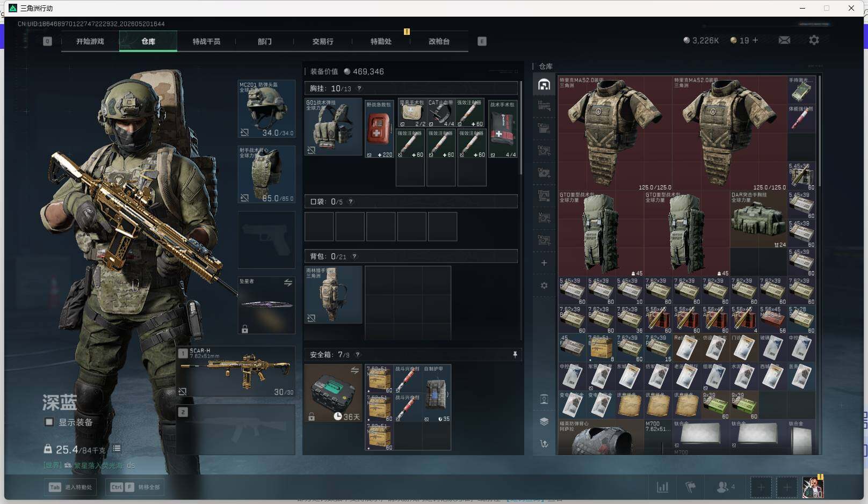Select the 体能强化剂 injector in stash
This screenshot has width=868, height=504.
pyautogui.click(x=801, y=119)
